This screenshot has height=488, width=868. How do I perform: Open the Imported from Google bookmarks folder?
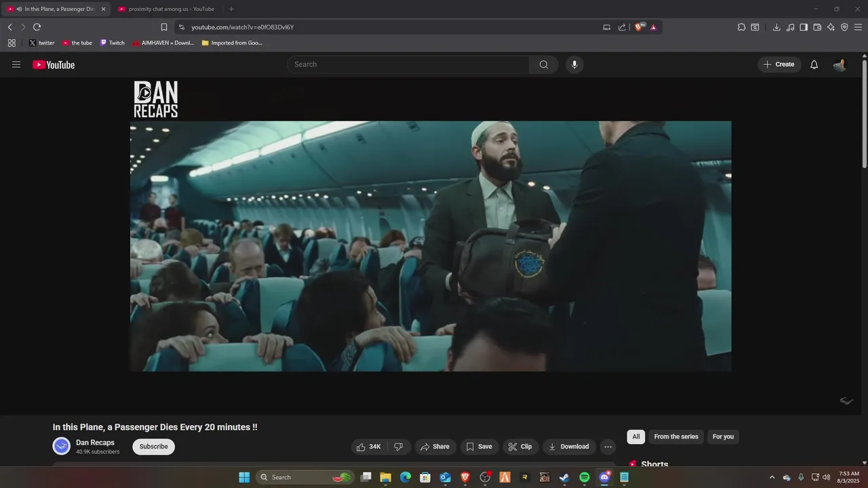[232, 43]
